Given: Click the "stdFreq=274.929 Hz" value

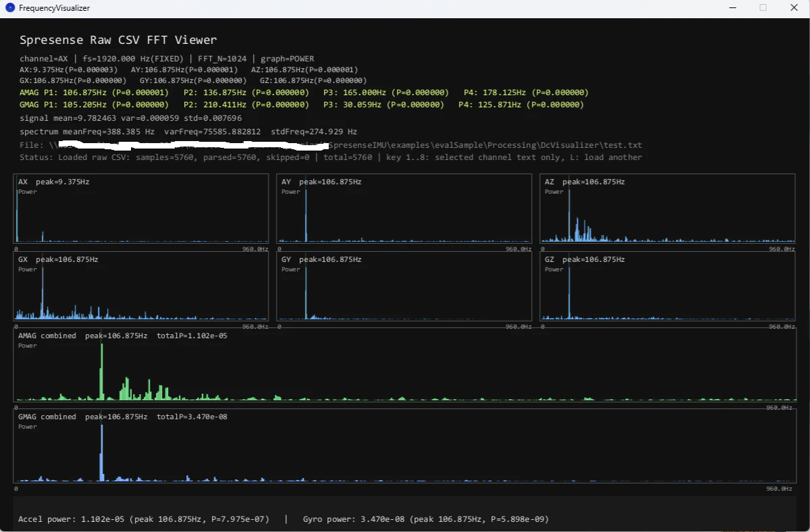Looking at the screenshot, I should (x=314, y=132).
